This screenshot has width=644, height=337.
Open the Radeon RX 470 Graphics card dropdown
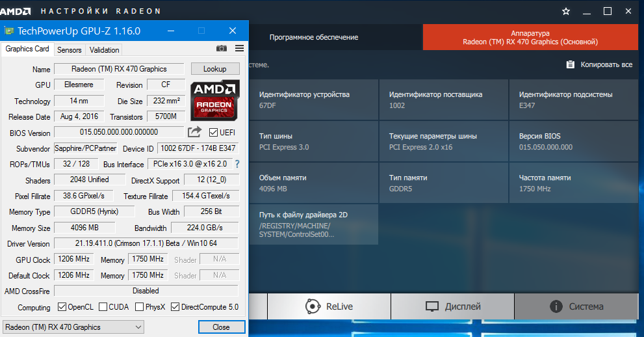73,327
